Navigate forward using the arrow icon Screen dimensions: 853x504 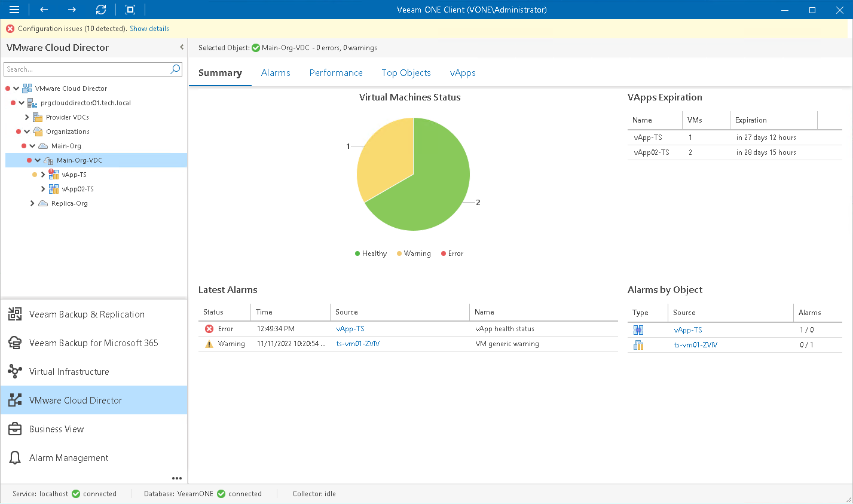point(71,10)
